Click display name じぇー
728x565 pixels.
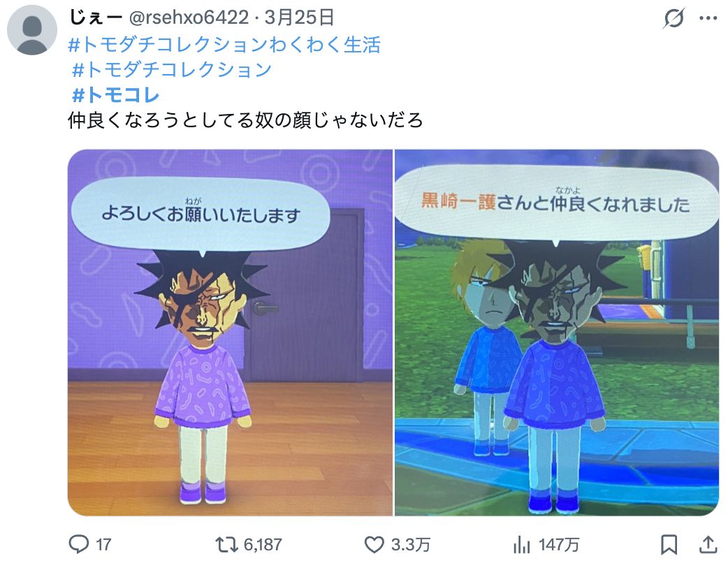(x=96, y=17)
